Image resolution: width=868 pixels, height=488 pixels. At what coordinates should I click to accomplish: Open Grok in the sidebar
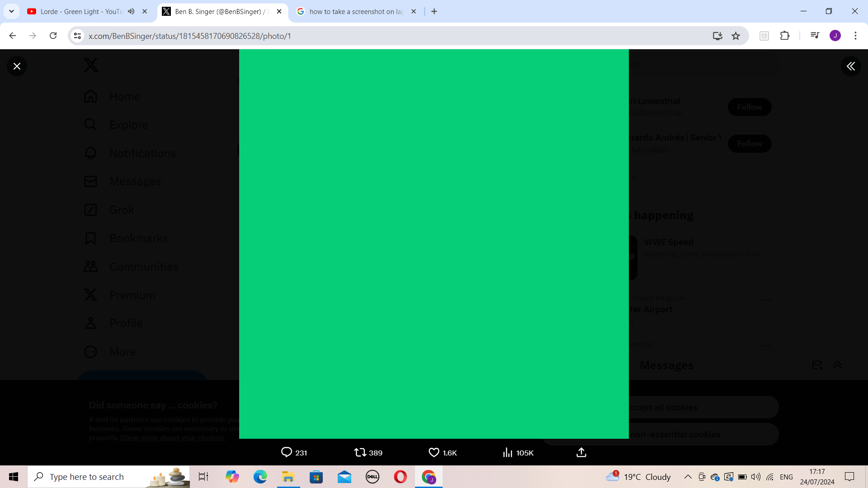[109, 210]
